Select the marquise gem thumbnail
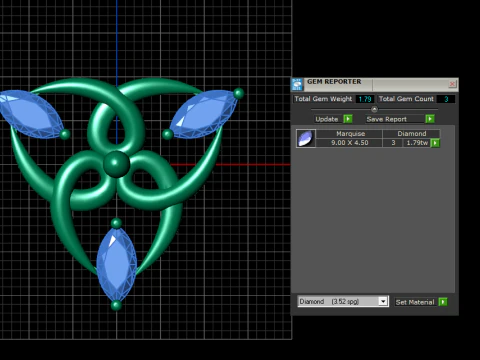 [x=306, y=138]
